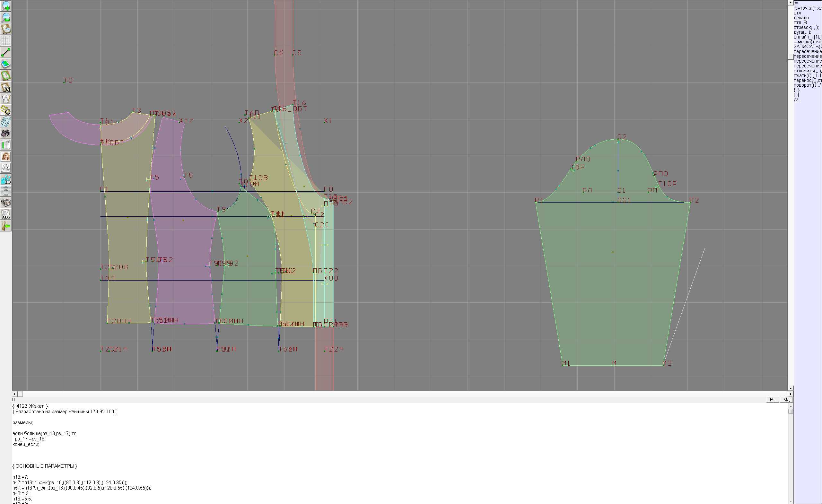Open the stacked books library icon
Image resolution: width=822 pixels, height=504 pixels.
click(6, 203)
